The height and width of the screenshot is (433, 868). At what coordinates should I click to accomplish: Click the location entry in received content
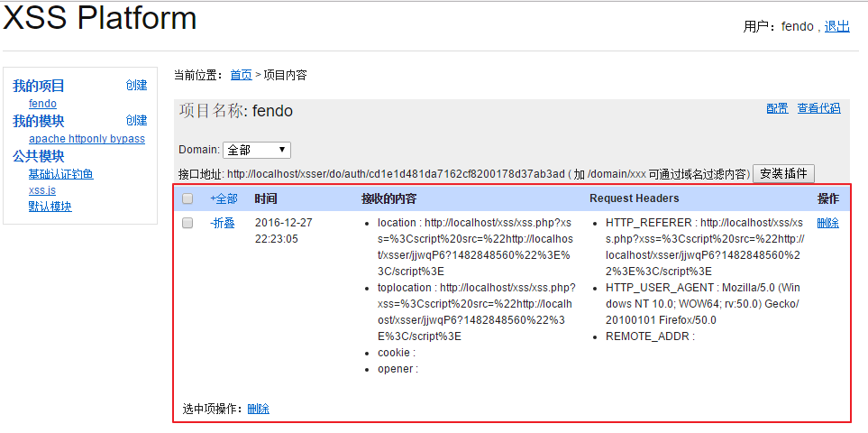[475, 247]
